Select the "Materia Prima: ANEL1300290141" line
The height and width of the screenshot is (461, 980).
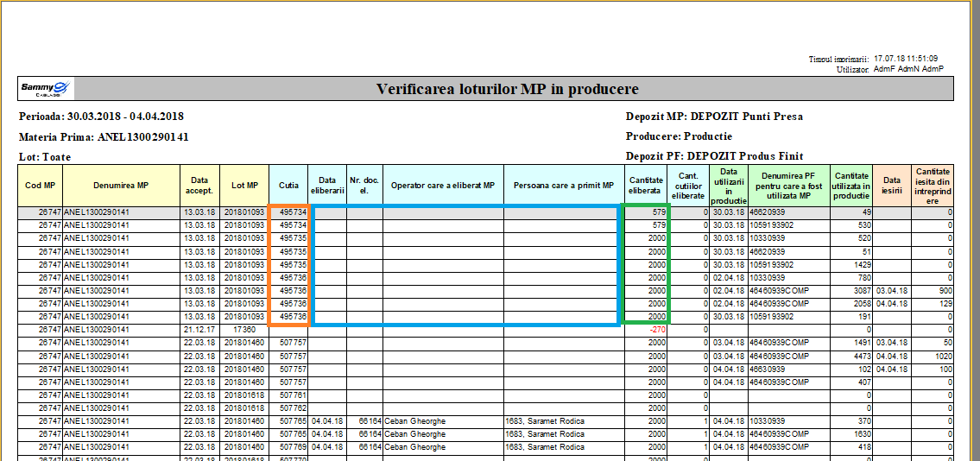point(104,136)
